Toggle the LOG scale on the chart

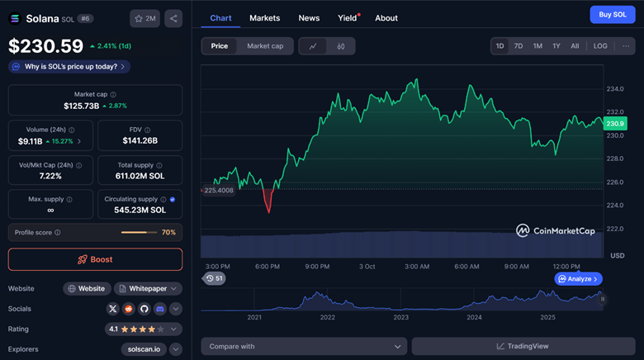pyautogui.click(x=600, y=46)
